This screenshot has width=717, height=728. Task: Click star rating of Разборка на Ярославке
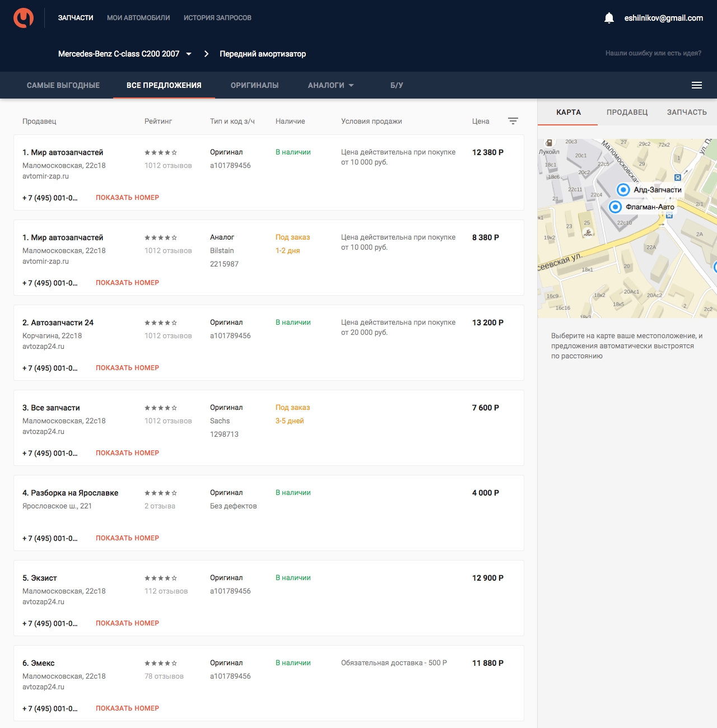[x=161, y=493]
